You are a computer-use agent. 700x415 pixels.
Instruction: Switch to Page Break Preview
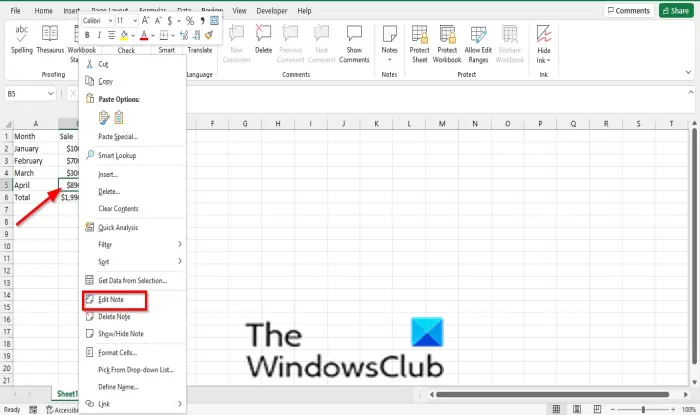(597, 409)
